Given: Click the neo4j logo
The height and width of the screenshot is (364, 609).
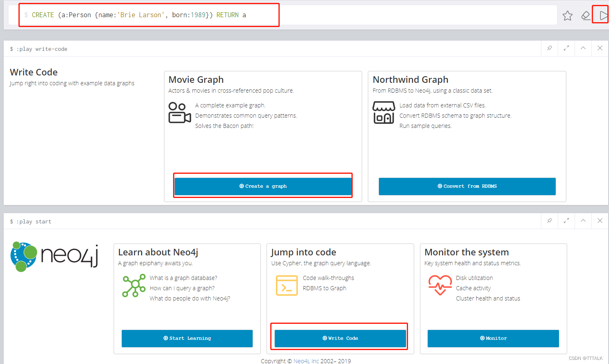Looking at the screenshot, I should coord(54,257).
